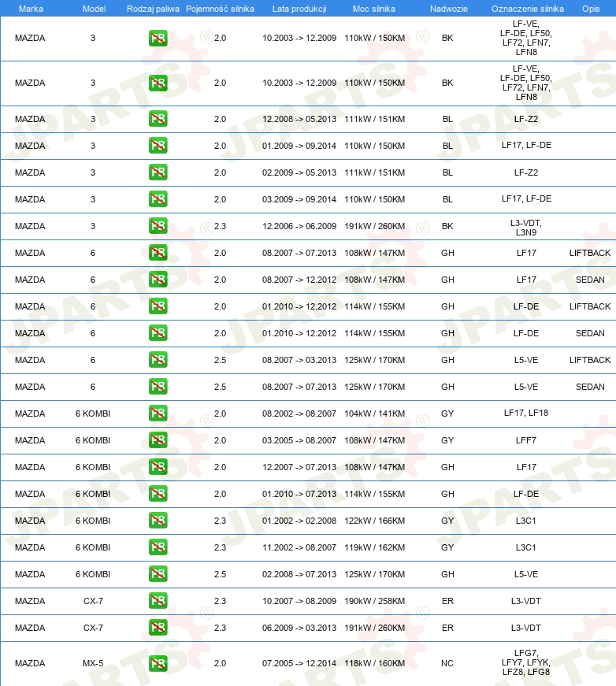
Task: Click the Nadwozie column header
Action: [449, 9]
